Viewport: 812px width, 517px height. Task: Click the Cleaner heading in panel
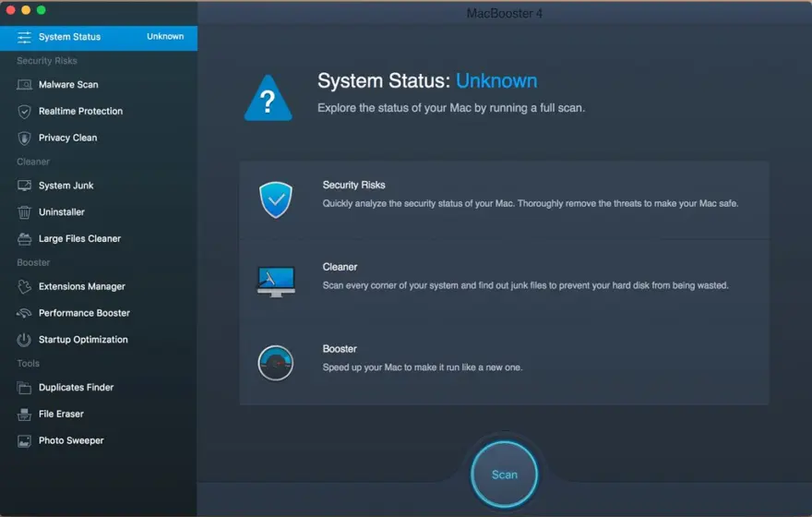click(x=340, y=267)
